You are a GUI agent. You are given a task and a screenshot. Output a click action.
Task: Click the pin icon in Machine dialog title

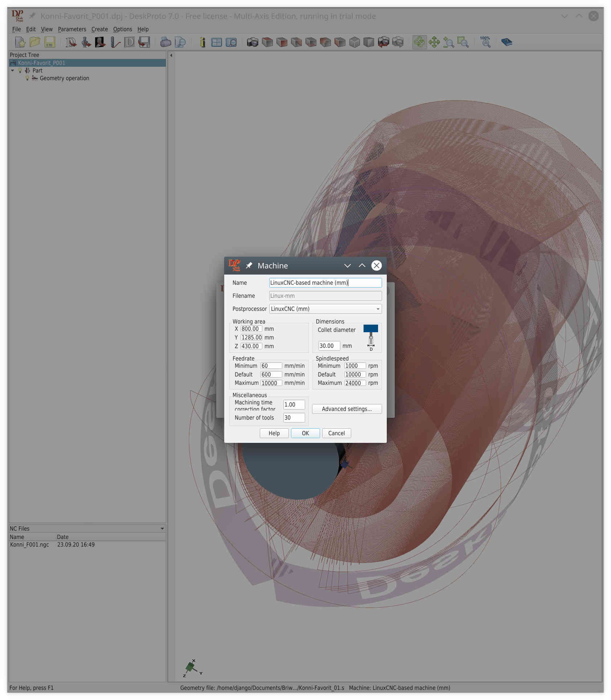tap(249, 265)
